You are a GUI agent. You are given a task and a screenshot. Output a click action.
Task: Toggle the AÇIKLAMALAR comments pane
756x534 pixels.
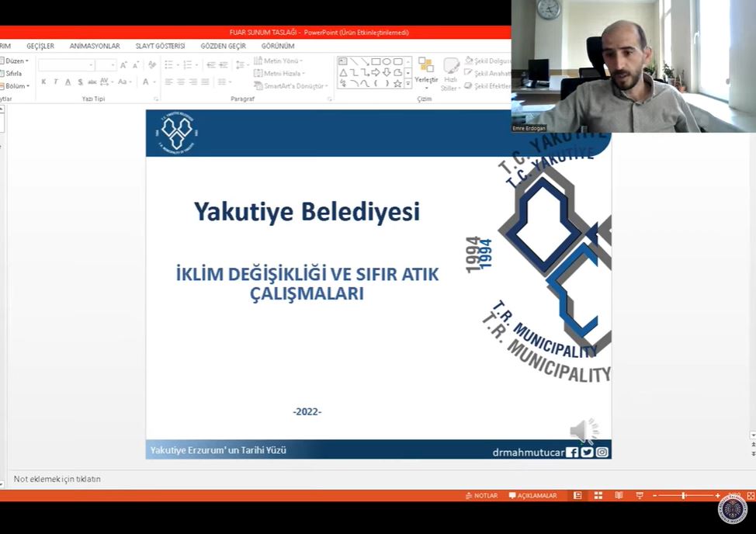pyautogui.click(x=532, y=495)
